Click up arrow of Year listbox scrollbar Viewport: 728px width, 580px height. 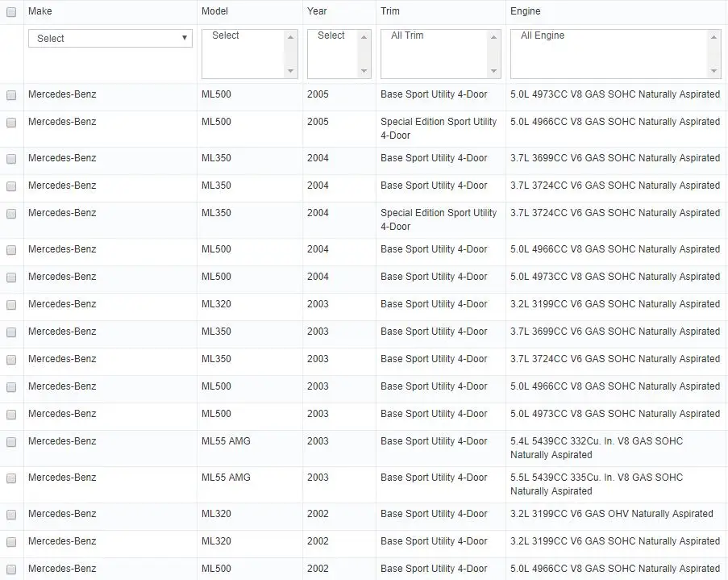coord(364,37)
